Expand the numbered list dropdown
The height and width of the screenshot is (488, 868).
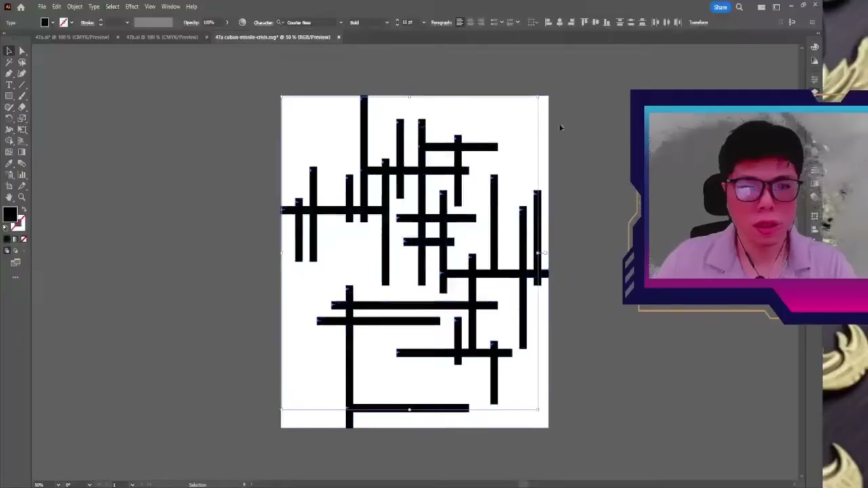coord(517,22)
